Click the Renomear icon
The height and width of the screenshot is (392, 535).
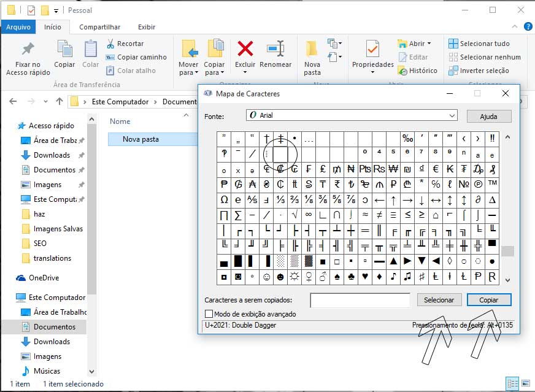(x=275, y=48)
